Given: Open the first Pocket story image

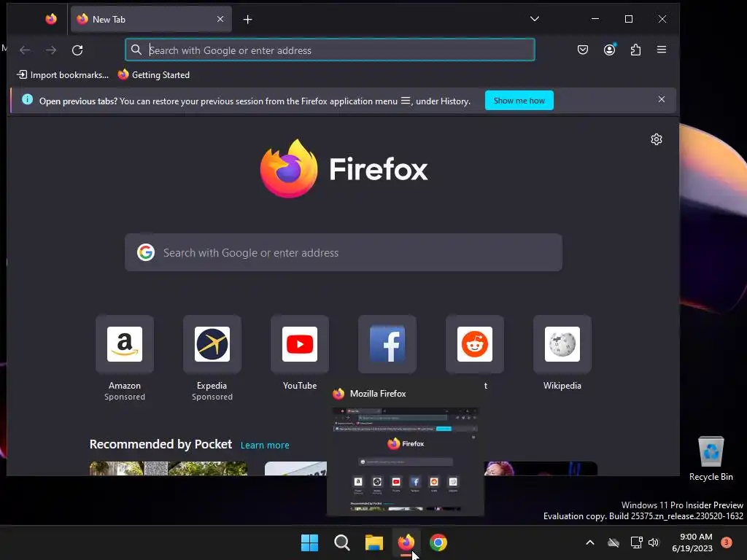Looking at the screenshot, I should tap(169, 469).
